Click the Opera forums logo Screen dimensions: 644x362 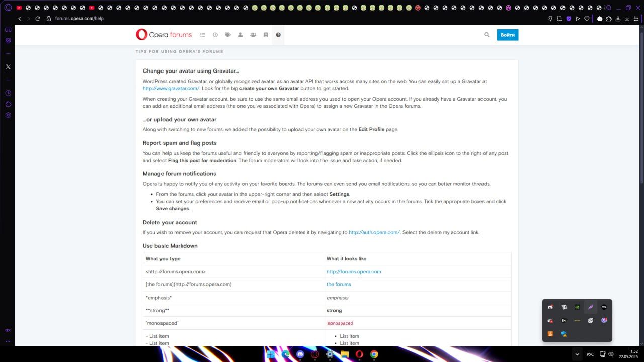click(164, 35)
